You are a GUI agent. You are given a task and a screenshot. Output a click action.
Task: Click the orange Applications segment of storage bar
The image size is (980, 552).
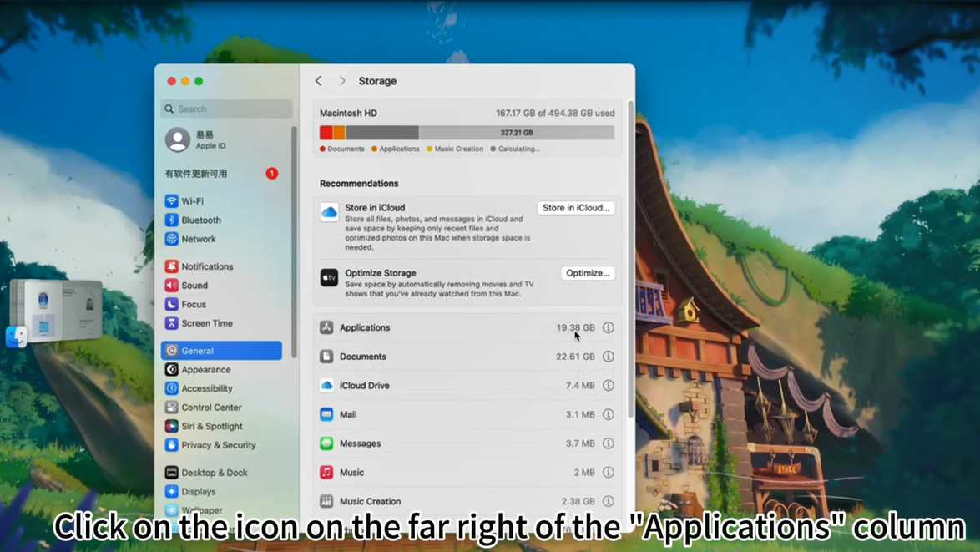tap(339, 133)
